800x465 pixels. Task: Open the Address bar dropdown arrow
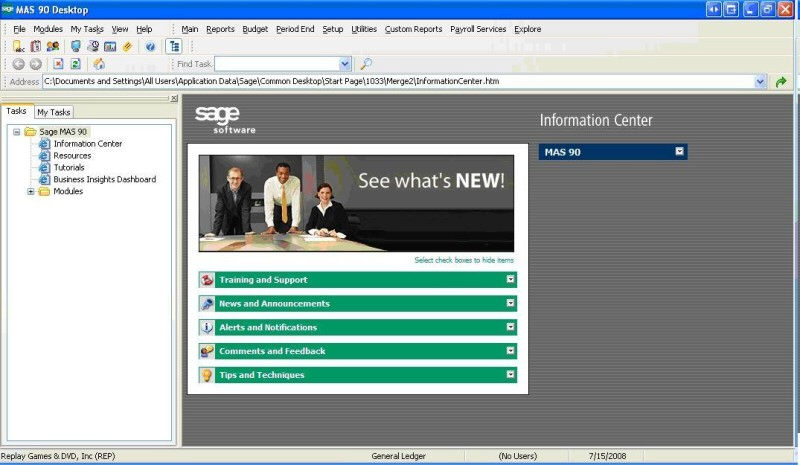[x=761, y=81]
